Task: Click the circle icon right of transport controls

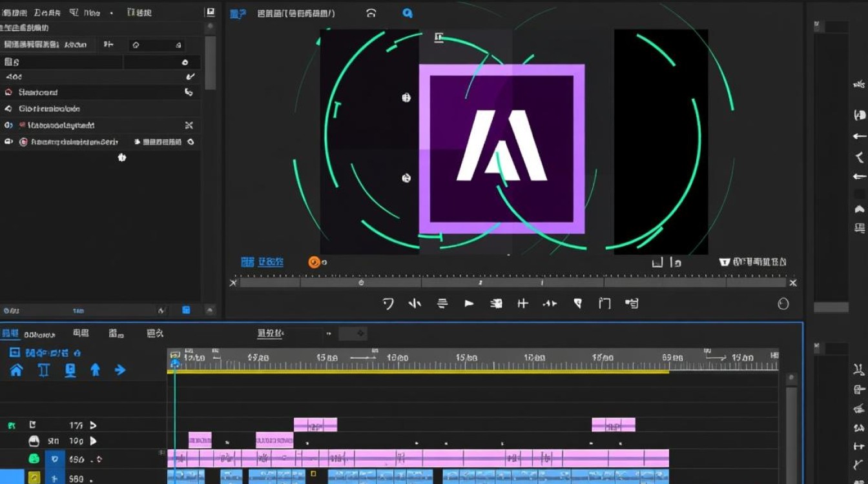Action: [x=783, y=304]
